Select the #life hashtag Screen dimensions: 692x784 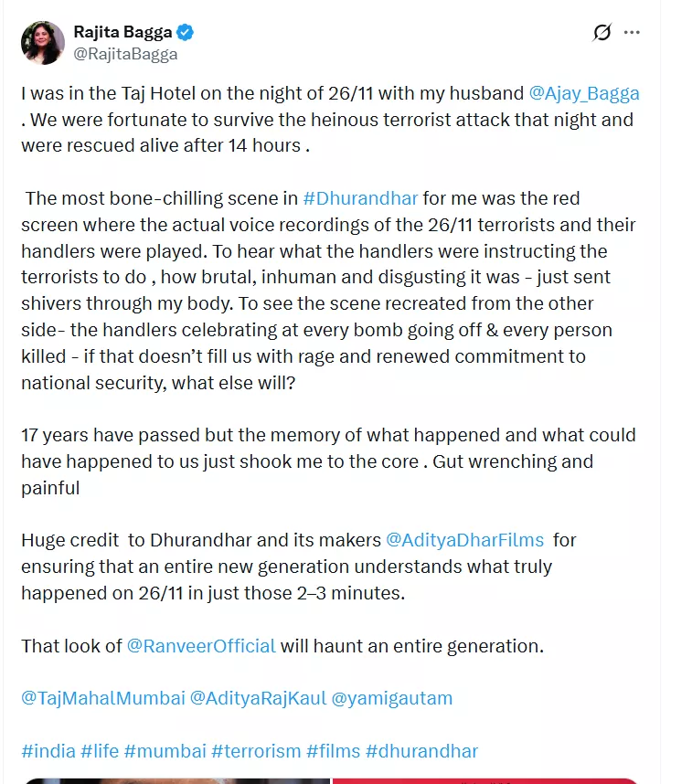point(100,751)
